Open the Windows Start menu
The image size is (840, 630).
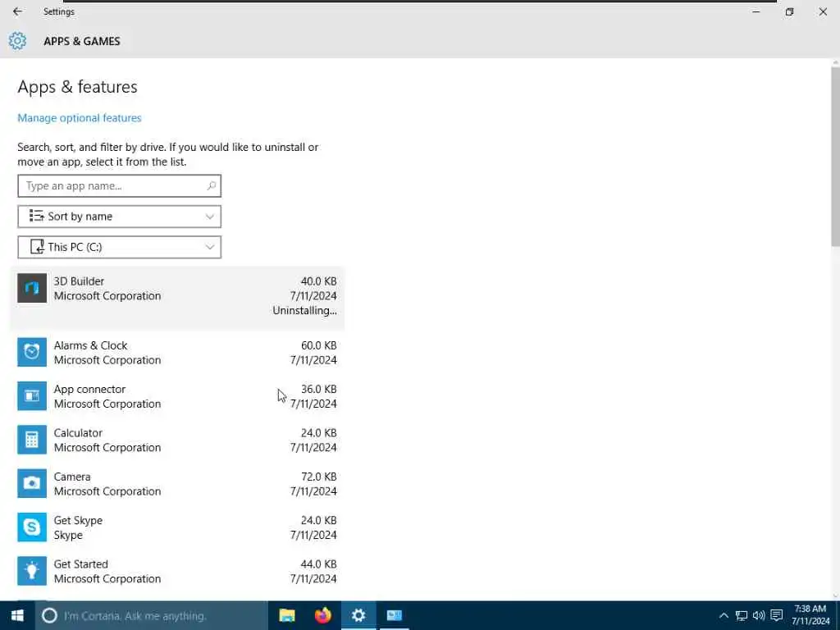(x=17, y=615)
